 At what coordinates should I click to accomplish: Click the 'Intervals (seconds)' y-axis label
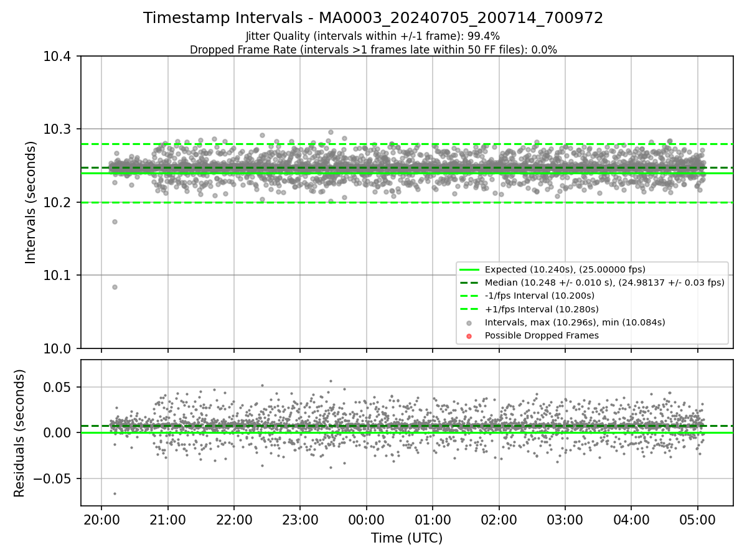(31, 202)
